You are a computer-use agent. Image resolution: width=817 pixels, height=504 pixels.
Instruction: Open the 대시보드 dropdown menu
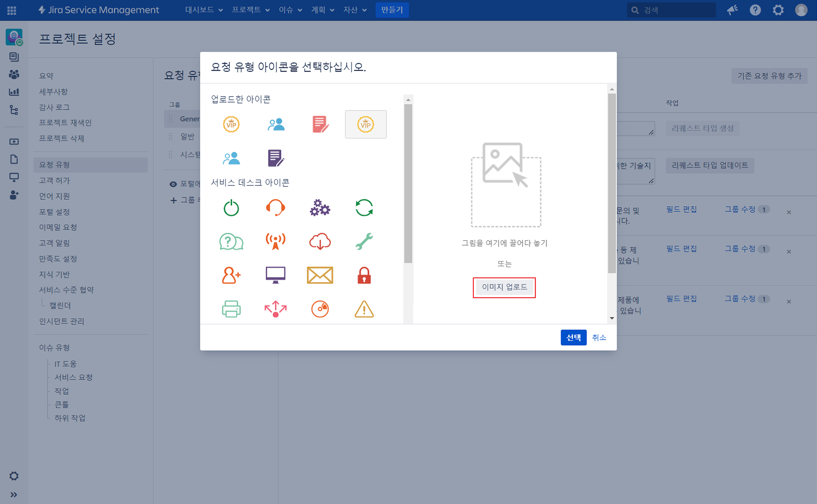coord(204,10)
